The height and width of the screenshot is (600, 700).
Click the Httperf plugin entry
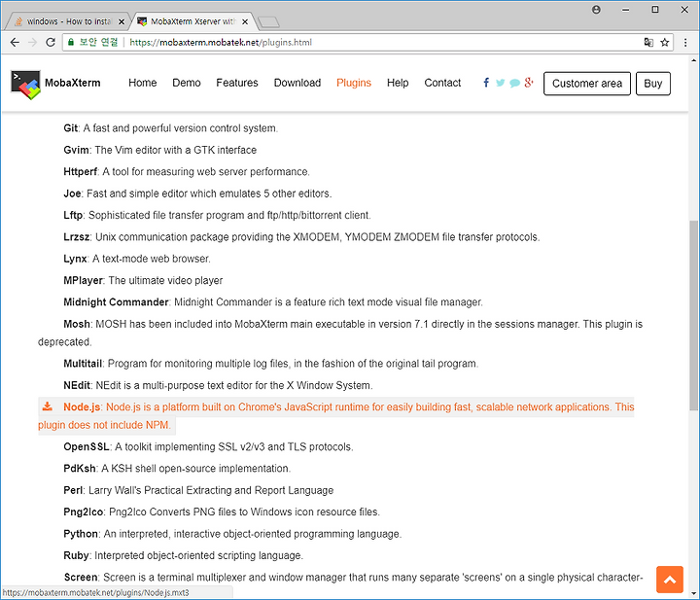(x=187, y=172)
